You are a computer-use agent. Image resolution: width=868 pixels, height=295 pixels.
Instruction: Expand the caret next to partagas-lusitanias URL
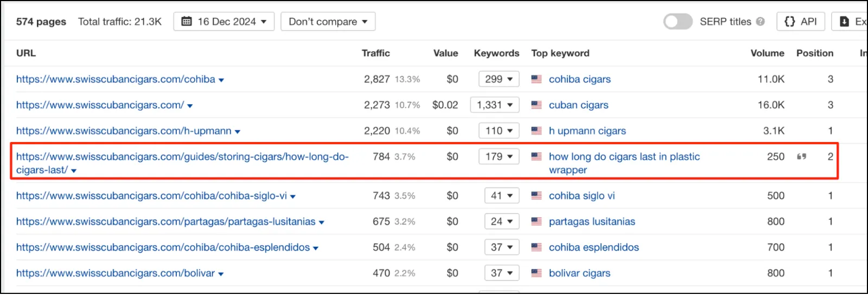(321, 222)
